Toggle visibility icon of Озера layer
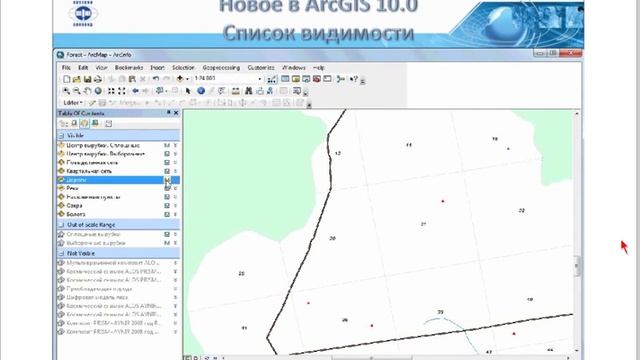The height and width of the screenshot is (360, 640). 61,205
